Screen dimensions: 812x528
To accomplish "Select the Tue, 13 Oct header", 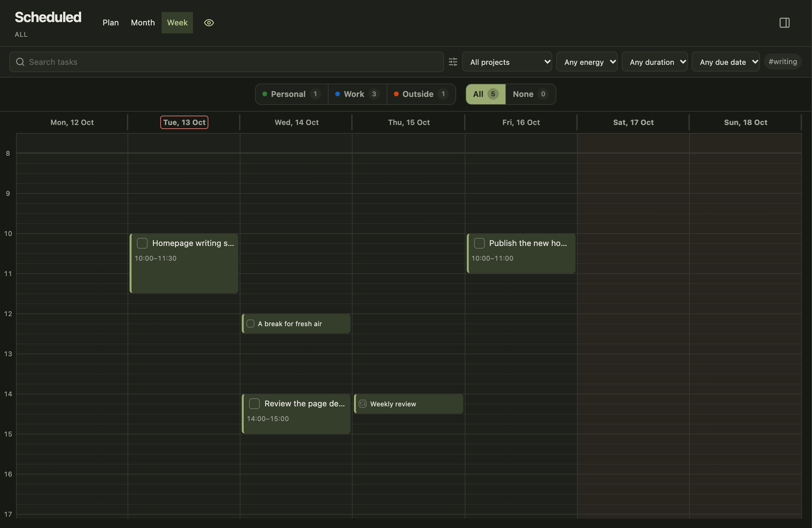I will click(x=184, y=122).
